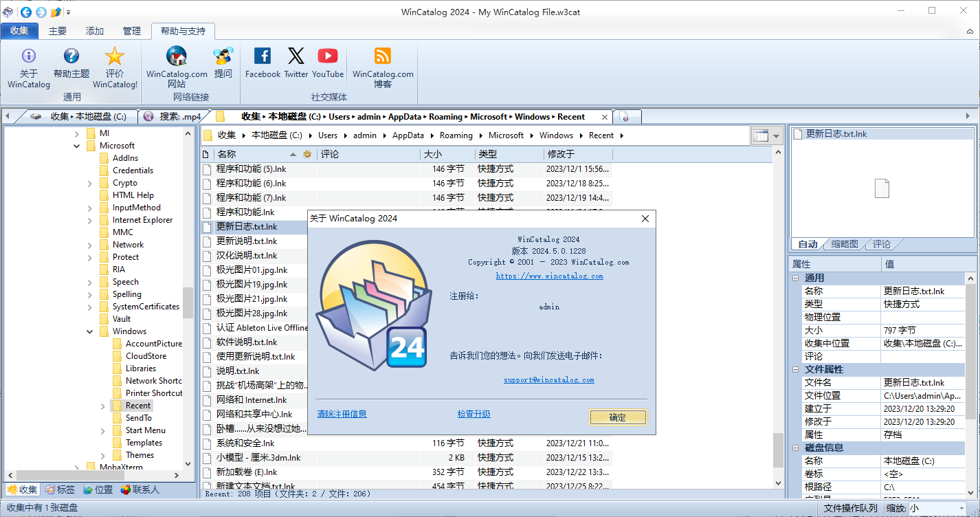Image resolution: width=980 pixels, height=517 pixels.
Task: Select 程序和功能 (5).lnk file row
Action: pyautogui.click(x=406, y=168)
